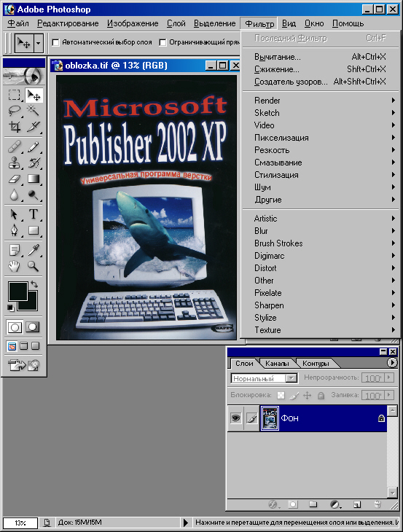Select the Crop tool

coord(15,127)
